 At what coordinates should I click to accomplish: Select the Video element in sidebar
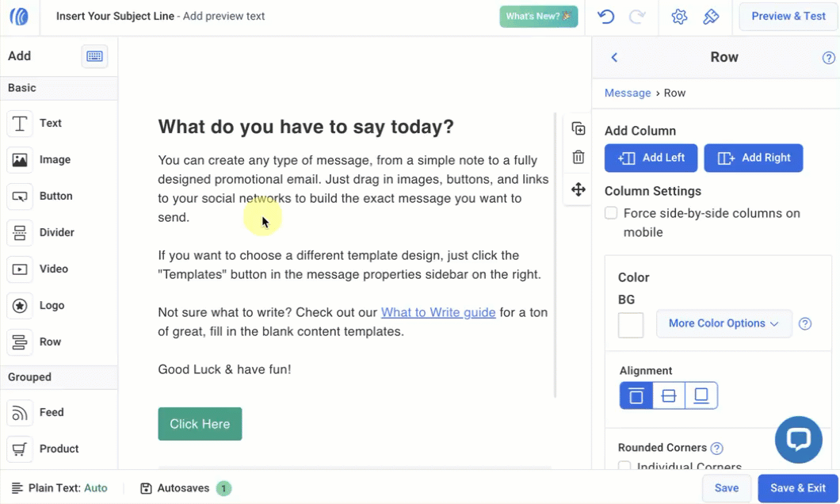click(53, 269)
